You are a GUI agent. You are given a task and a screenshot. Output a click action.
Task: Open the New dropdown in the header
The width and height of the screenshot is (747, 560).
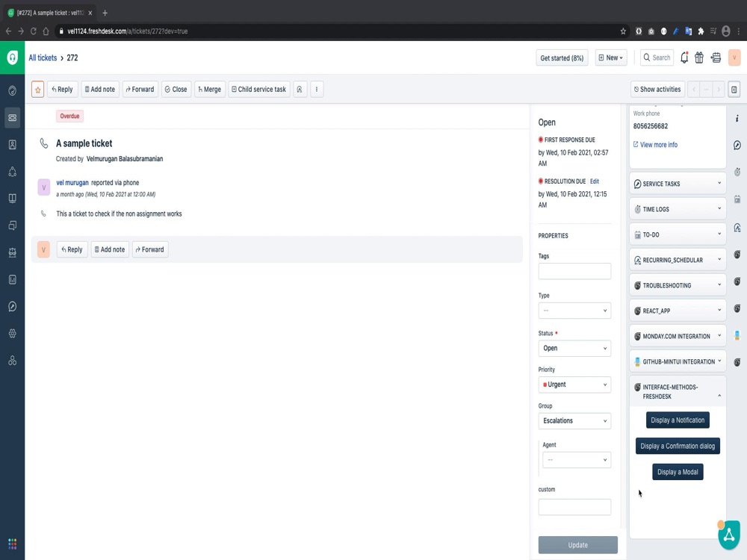[x=611, y=57]
